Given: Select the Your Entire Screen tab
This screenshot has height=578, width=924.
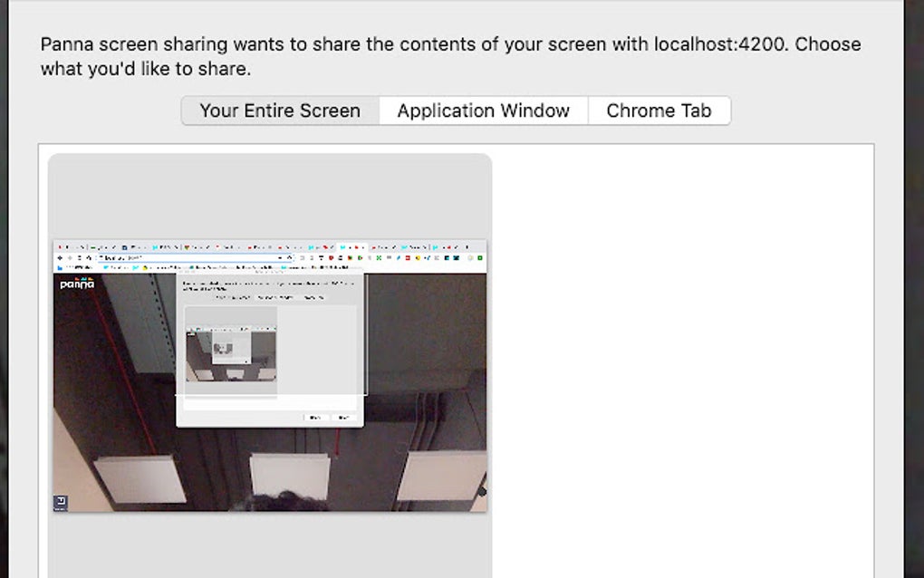Looking at the screenshot, I should pos(279,110).
